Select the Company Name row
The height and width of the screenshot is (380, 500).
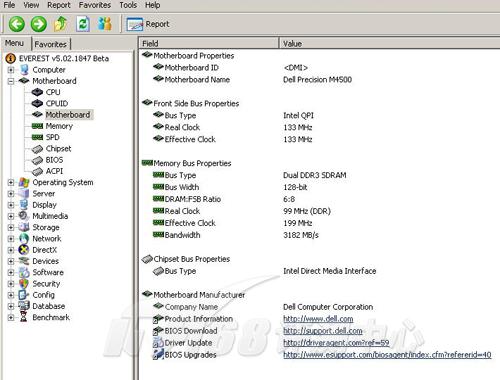[x=191, y=307]
